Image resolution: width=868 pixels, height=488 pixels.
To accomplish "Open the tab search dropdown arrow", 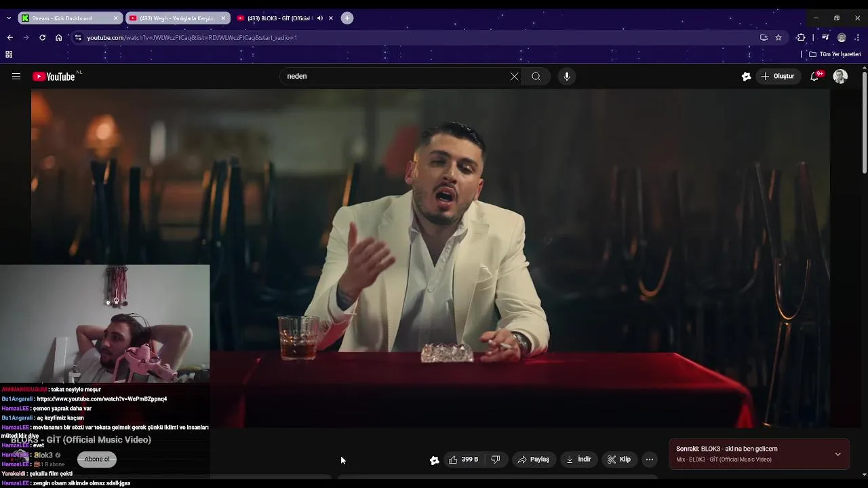I will click(x=8, y=18).
